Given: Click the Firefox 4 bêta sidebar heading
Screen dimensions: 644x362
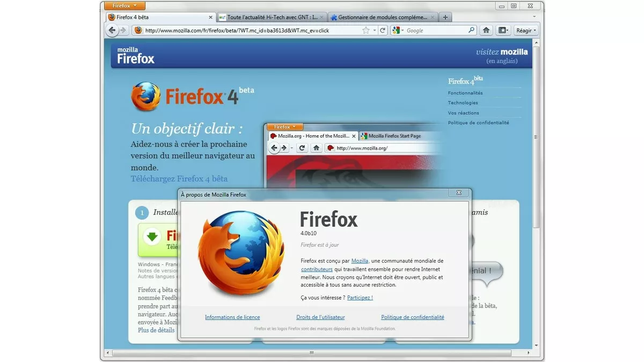Looking at the screenshot, I should (x=465, y=80).
